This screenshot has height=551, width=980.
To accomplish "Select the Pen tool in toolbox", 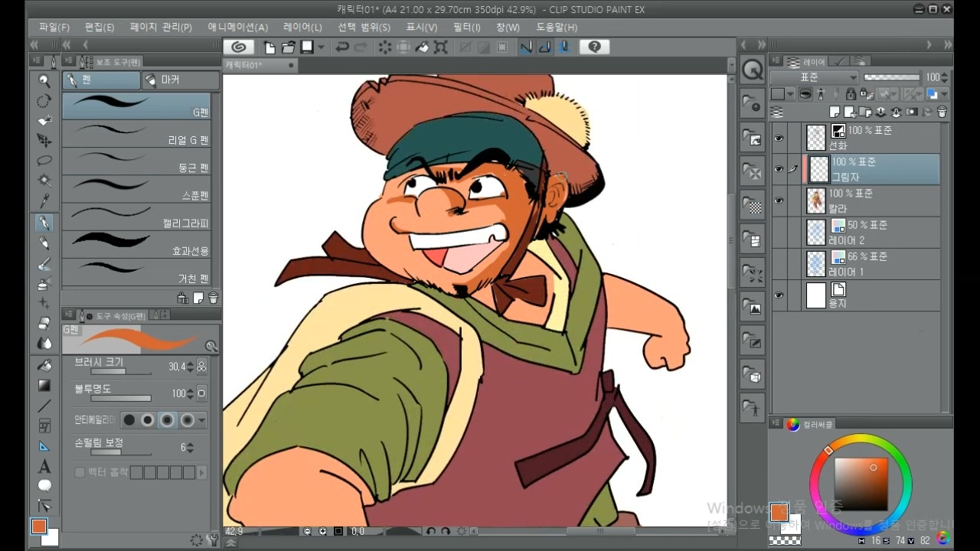I will (44, 223).
